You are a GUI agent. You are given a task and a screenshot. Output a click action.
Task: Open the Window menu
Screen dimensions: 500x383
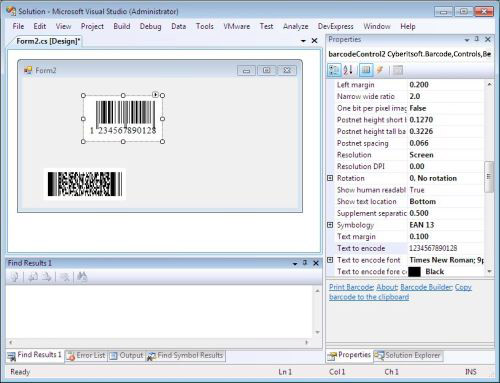(x=377, y=26)
